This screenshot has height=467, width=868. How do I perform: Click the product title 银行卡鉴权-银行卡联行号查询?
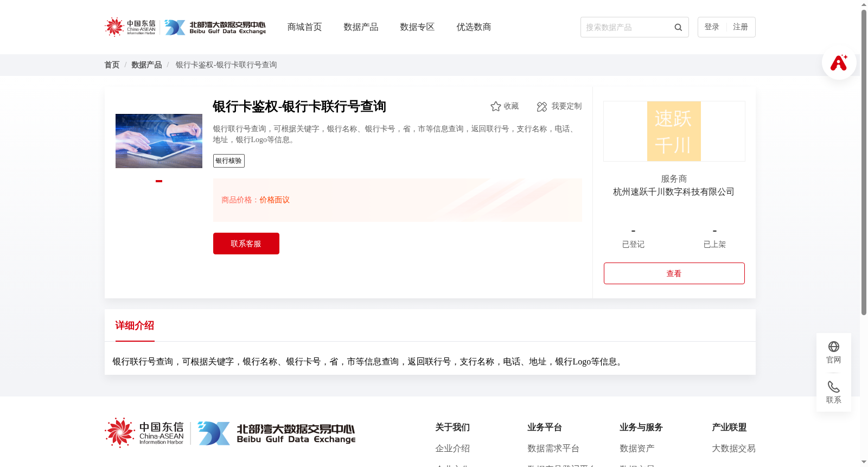click(299, 106)
